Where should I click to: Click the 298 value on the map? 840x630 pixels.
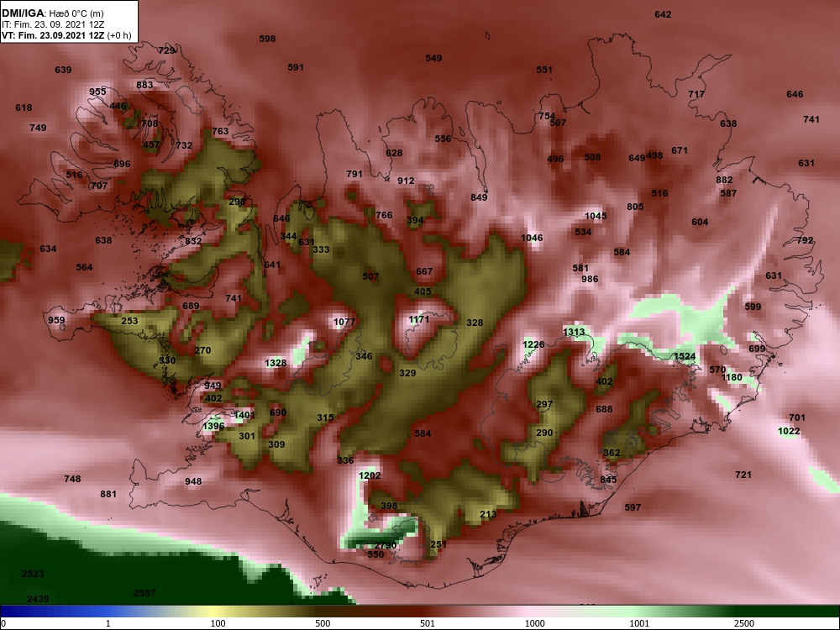tap(237, 202)
